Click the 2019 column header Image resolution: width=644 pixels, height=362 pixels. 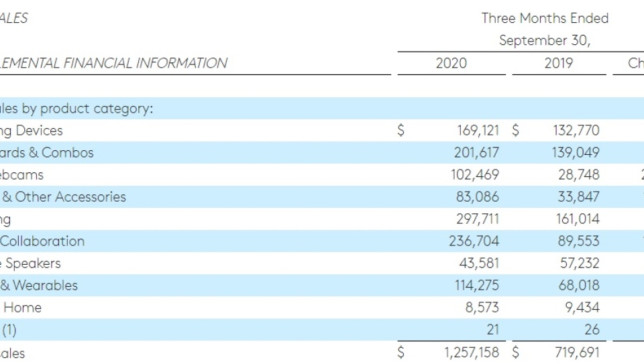[558, 63]
